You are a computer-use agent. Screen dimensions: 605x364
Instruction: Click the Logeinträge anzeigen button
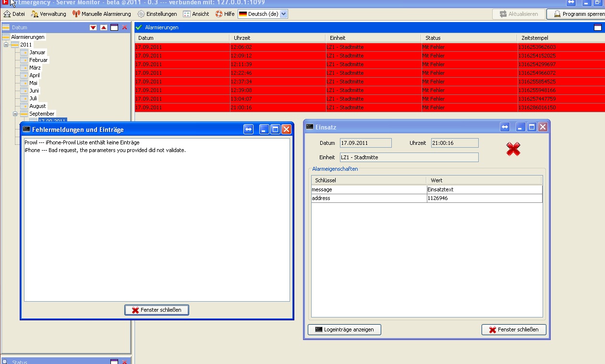[344, 329]
